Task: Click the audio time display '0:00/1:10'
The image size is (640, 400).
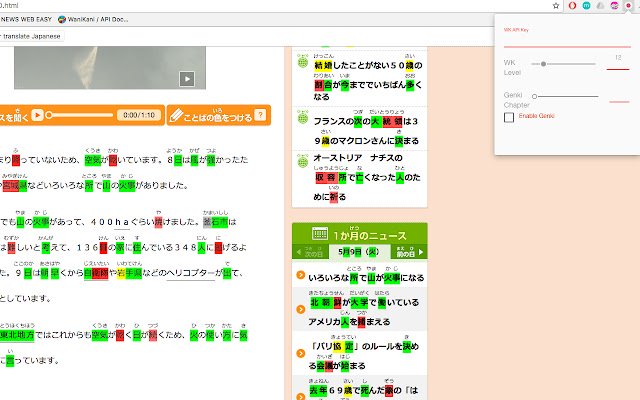Action: click(x=139, y=115)
